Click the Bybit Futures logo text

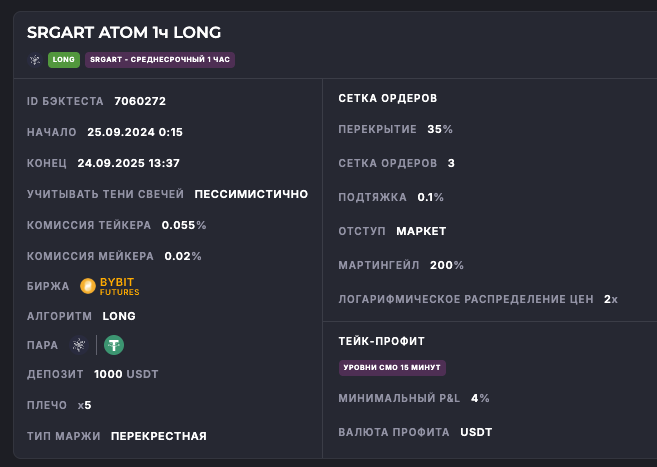(x=120, y=286)
